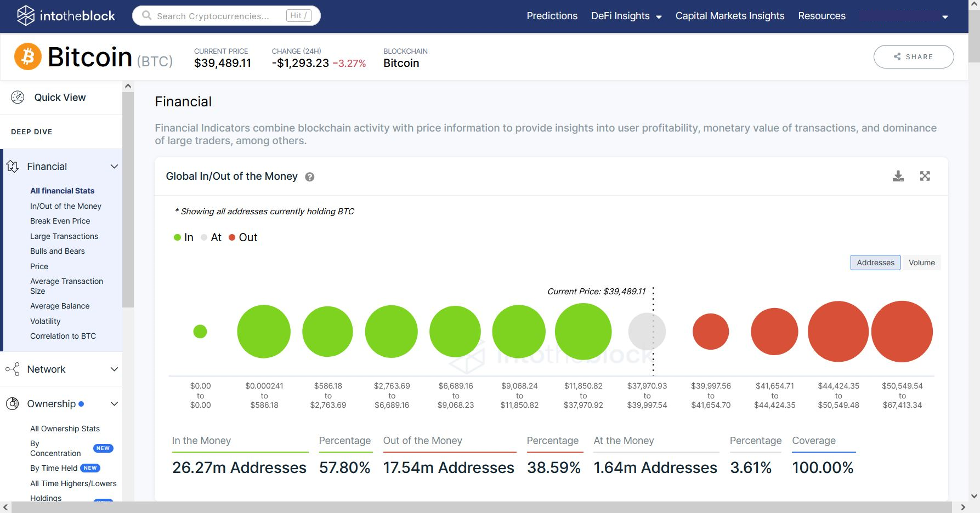Click the Ownership pie icon
This screenshot has width=980, height=513.
[13, 404]
